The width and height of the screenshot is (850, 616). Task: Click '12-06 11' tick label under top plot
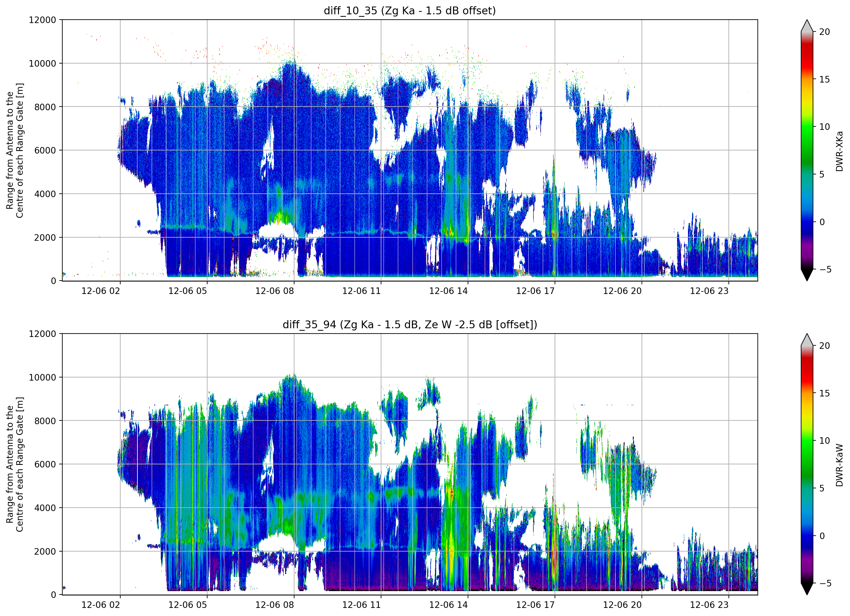tap(362, 291)
